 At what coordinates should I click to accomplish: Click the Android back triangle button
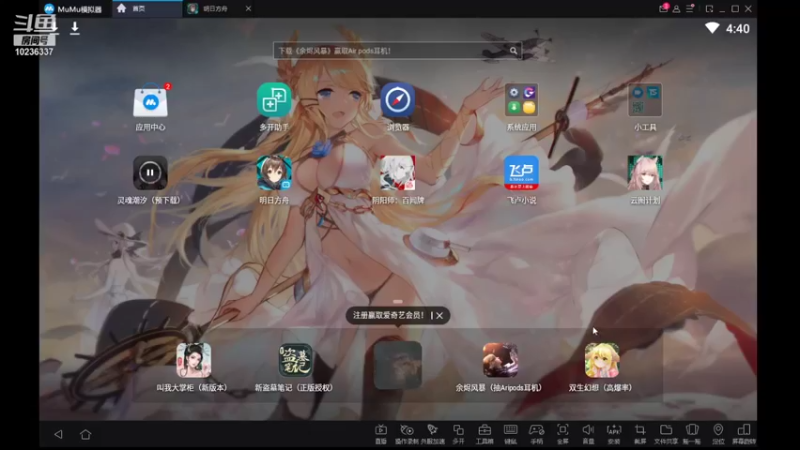[x=58, y=434]
